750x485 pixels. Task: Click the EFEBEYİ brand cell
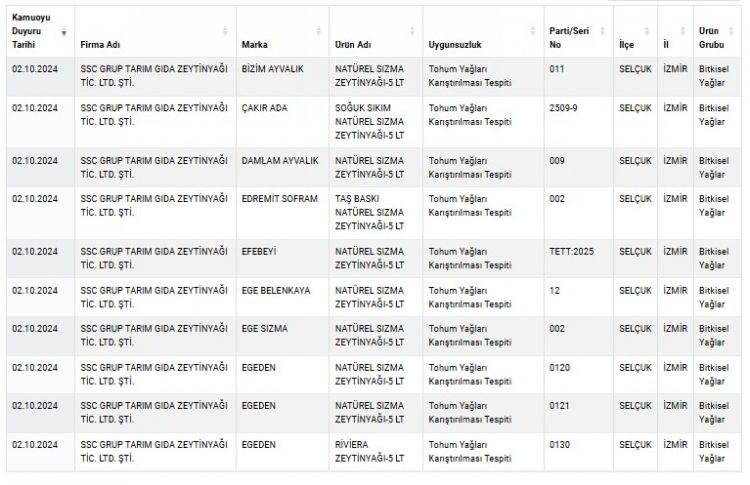coord(259,251)
